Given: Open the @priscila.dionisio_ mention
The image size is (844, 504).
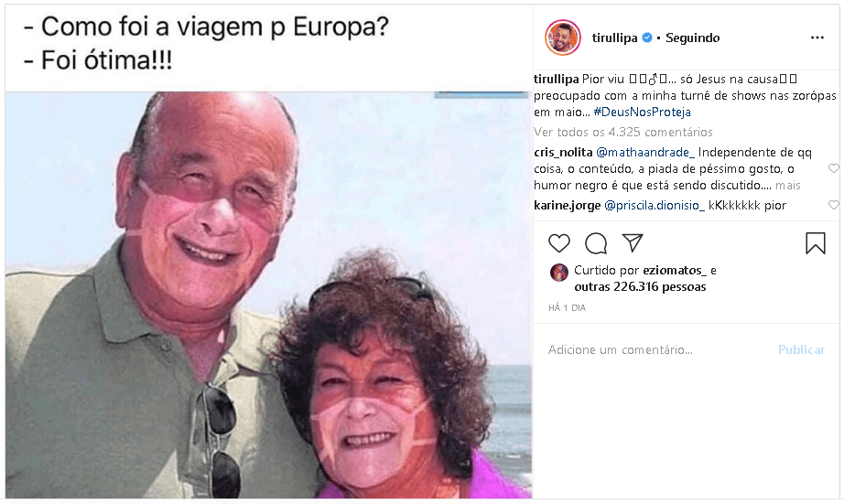Looking at the screenshot, I should pos(654,206).
